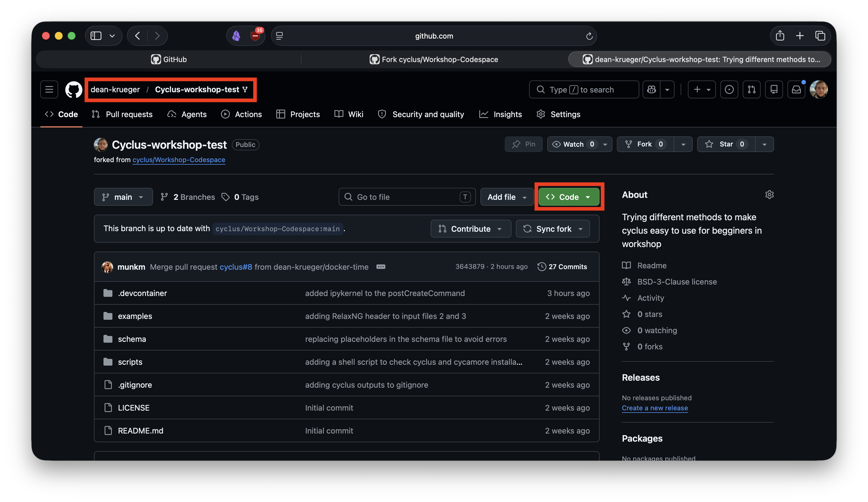Image resolution: width=868 pixels, height=502 pixels.
Task: Click the ad blocker extension icon
Action: [255, 35]
